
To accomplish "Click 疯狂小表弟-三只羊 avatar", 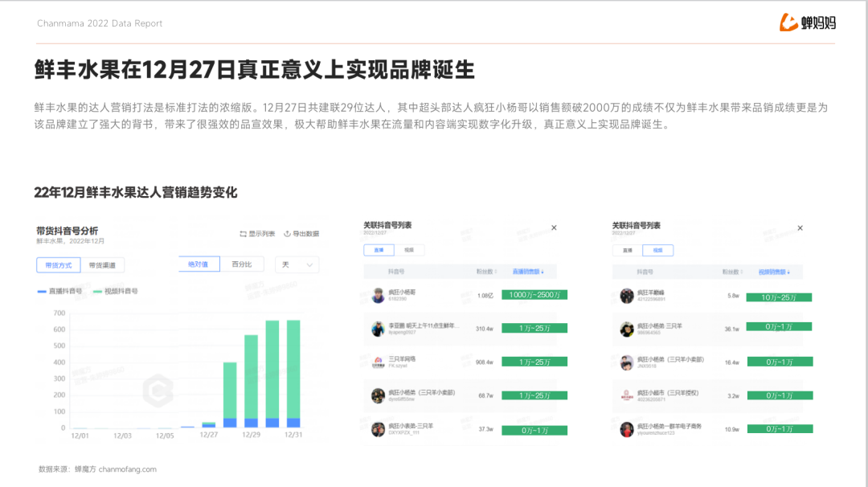I will click(x=378, y=429).
